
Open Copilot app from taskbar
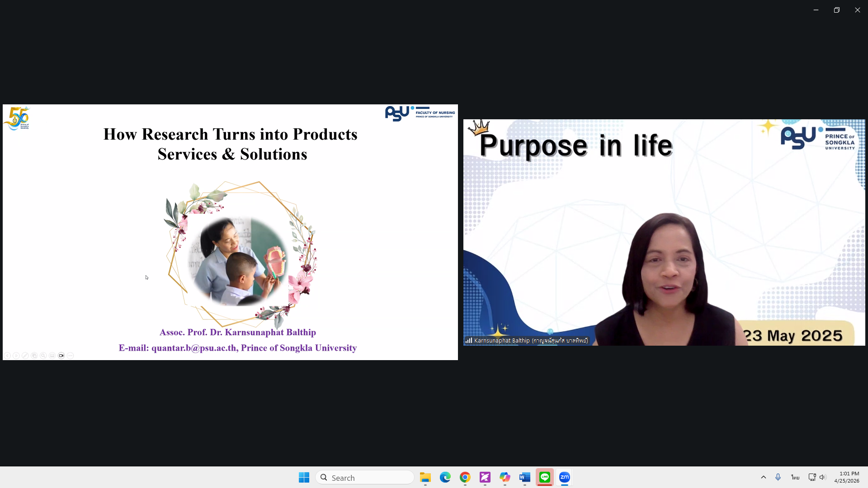pyautogui.click(x=505, y=477)
